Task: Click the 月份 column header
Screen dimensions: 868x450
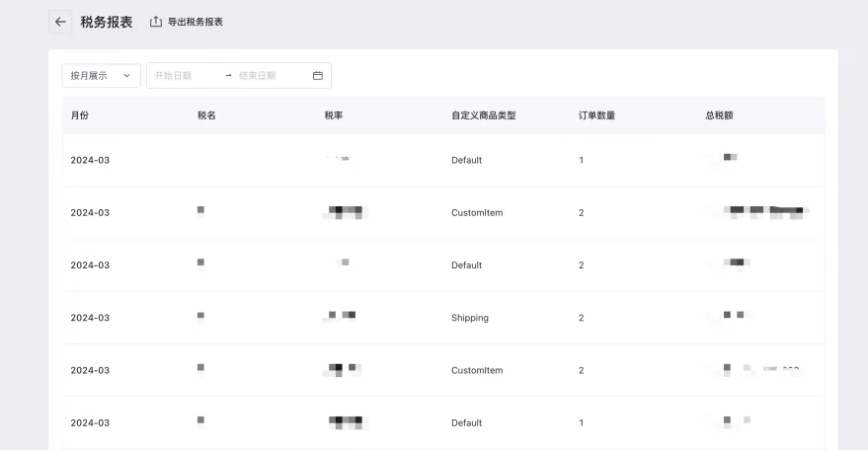Action: (x=80, y=115)
